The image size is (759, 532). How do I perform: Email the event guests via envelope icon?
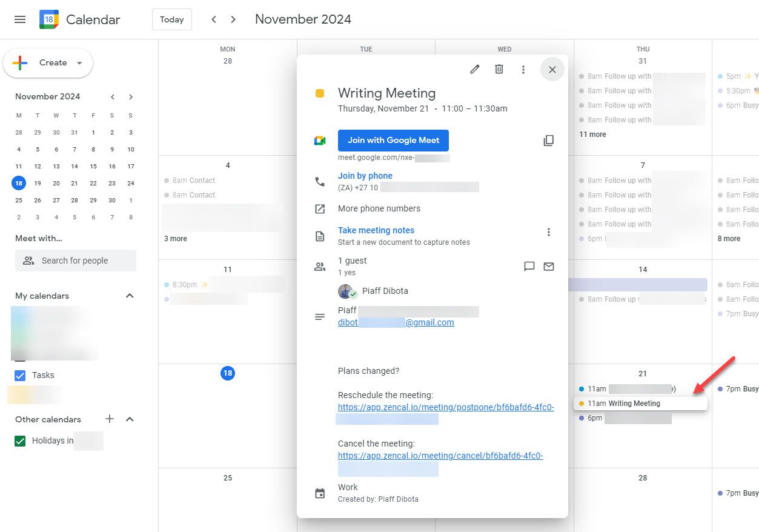click(x=549, y=266)
